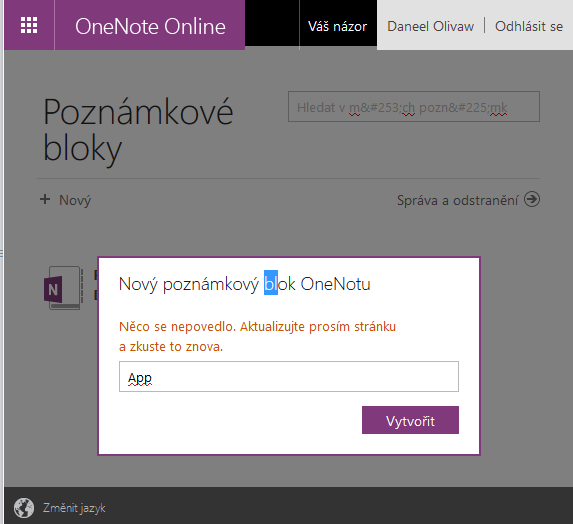Click the Vytvořit create button
The image size is (573, 524).
pyautogui.click(x=410, y=420)
